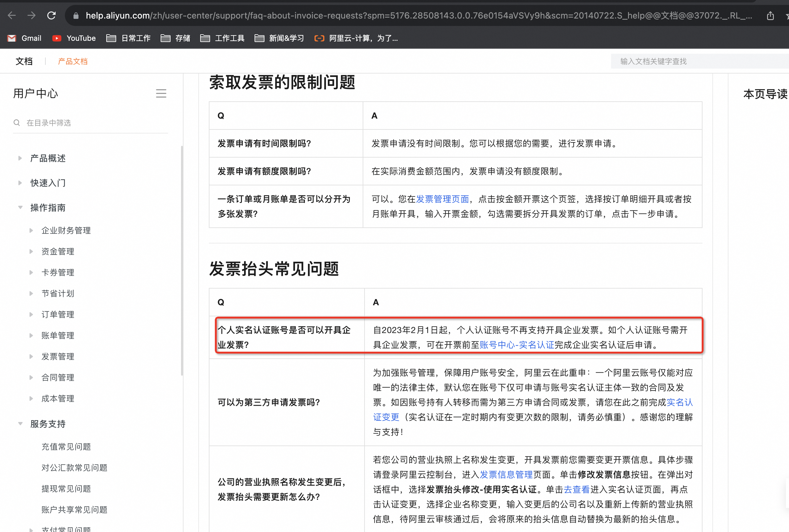Open 提现常见问题 in sidebar
This screenshot has width=789, height=532.
point(66,488)
